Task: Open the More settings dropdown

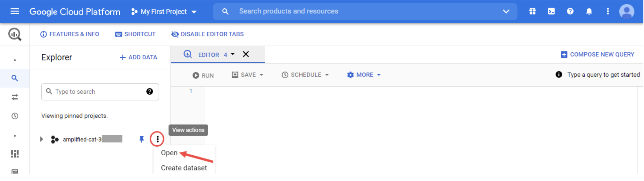Action: point(364,75)
